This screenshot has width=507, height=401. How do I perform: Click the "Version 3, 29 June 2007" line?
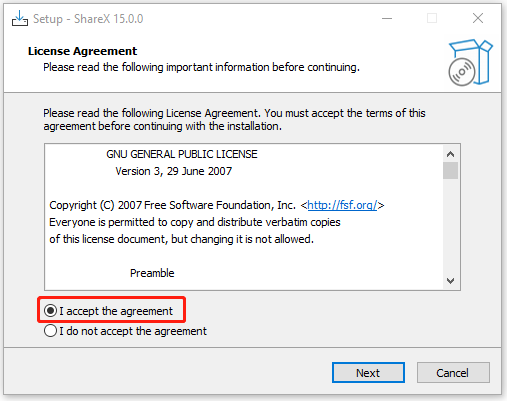click(x=173, y=171)
